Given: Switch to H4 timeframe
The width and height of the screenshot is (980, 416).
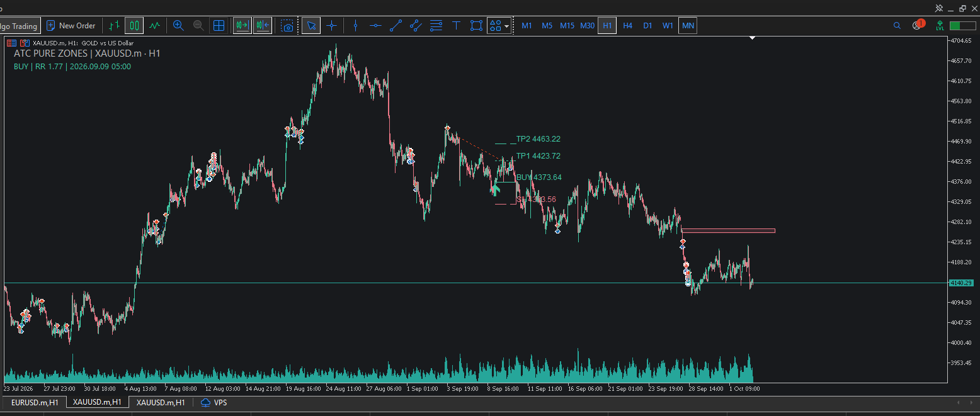Looking at the screenshot, I should pos(627,26).
